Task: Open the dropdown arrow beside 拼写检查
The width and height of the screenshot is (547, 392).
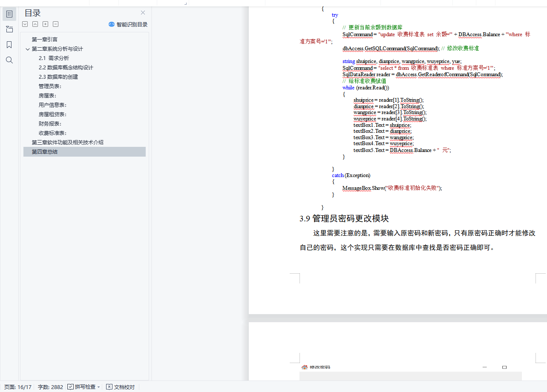Action: (99, 387)
